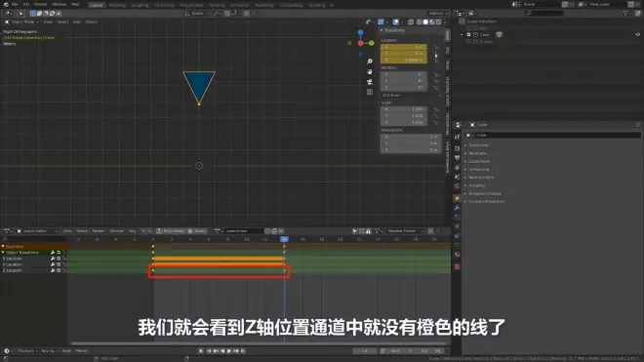The width and height of the screenshot is (644, 362).
Task: Click the Stash action button
Action: pyautogui.click(x=197, y=231)
